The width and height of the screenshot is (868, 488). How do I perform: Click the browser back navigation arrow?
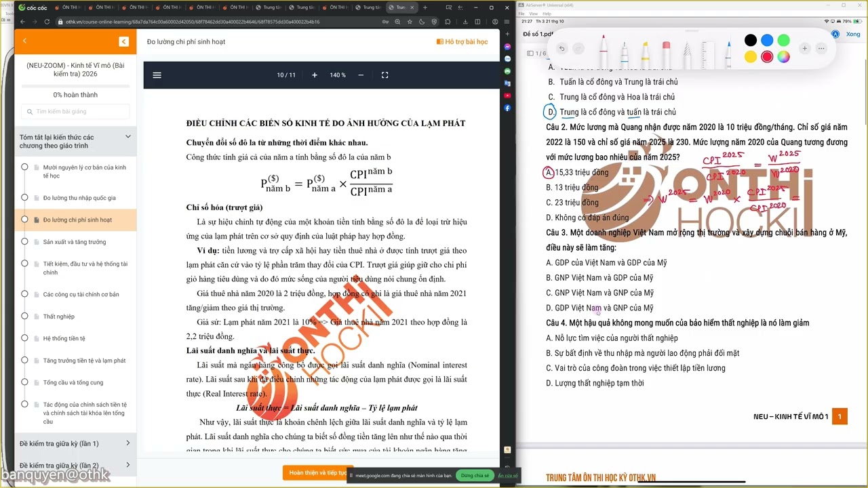click(22, 22)
